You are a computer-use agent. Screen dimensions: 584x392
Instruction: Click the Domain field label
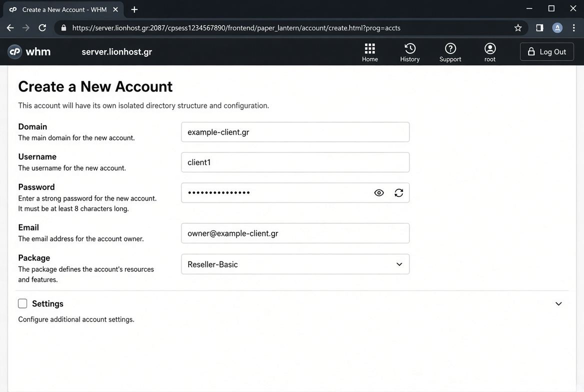tap(32, 126)
